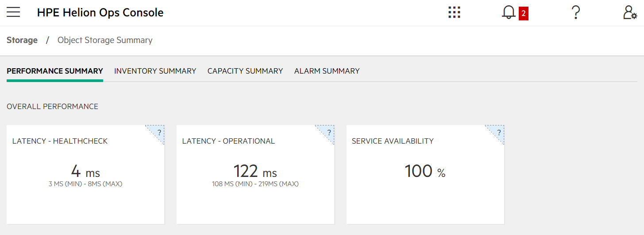This screenshot has height=235, width=644.
Task: Open the help question mark icon
Action: (575, 12)
